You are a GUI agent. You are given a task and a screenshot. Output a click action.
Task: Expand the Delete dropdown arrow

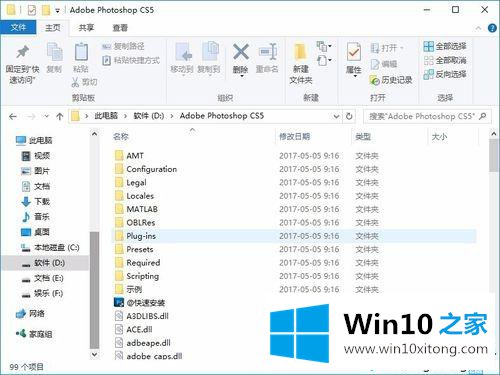[242, 76]
